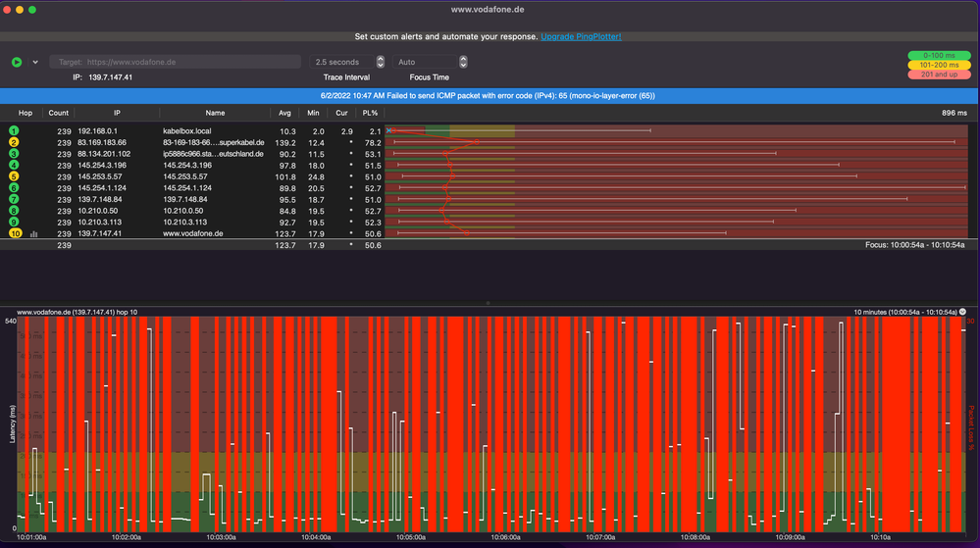Click the red 201 and up legend swatch

(x=939, y=75)
